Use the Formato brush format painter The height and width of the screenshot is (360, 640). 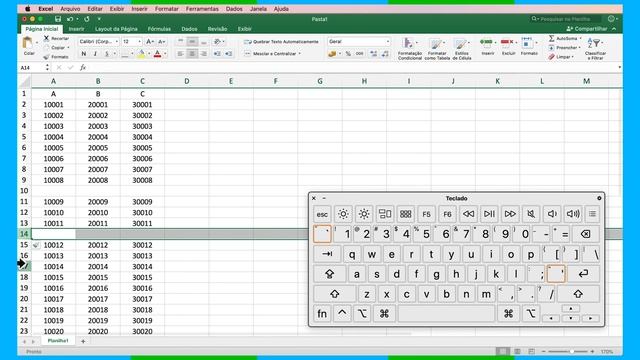point(46,57)
